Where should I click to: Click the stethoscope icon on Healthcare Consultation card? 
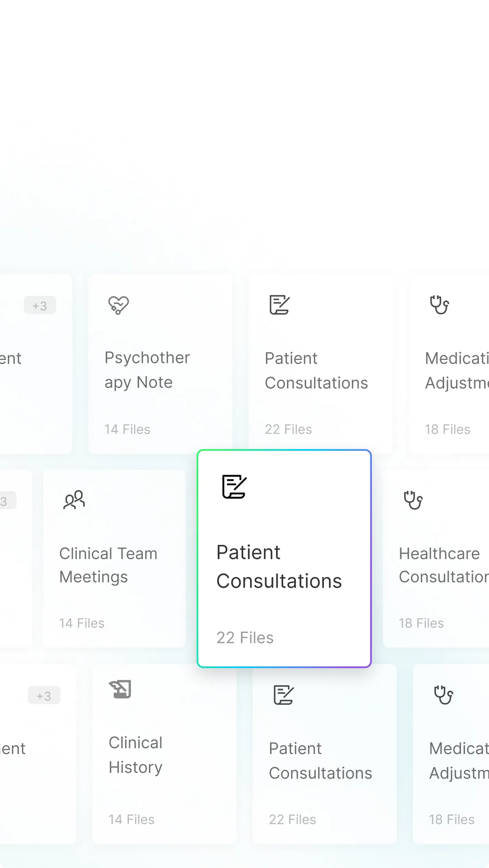[x=413, y=500]
